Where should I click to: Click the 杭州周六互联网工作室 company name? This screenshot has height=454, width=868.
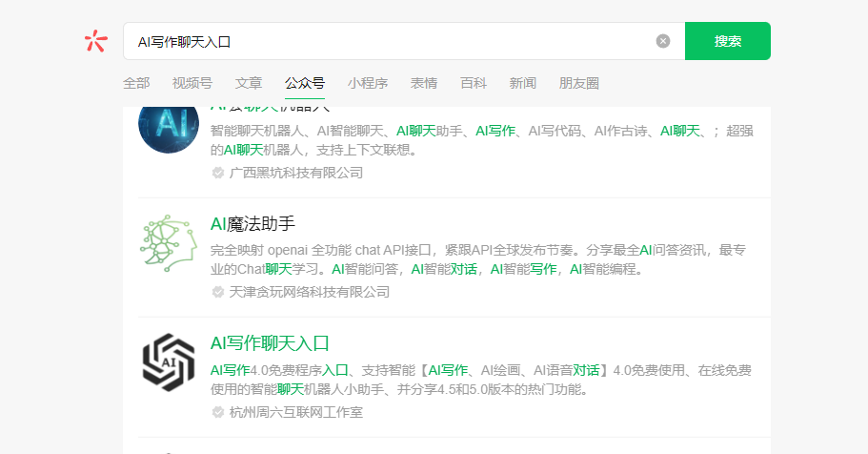(295, 412)
